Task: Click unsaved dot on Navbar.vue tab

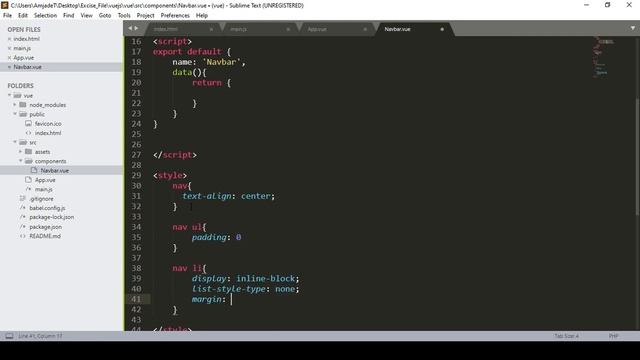Action: (442, 29)
